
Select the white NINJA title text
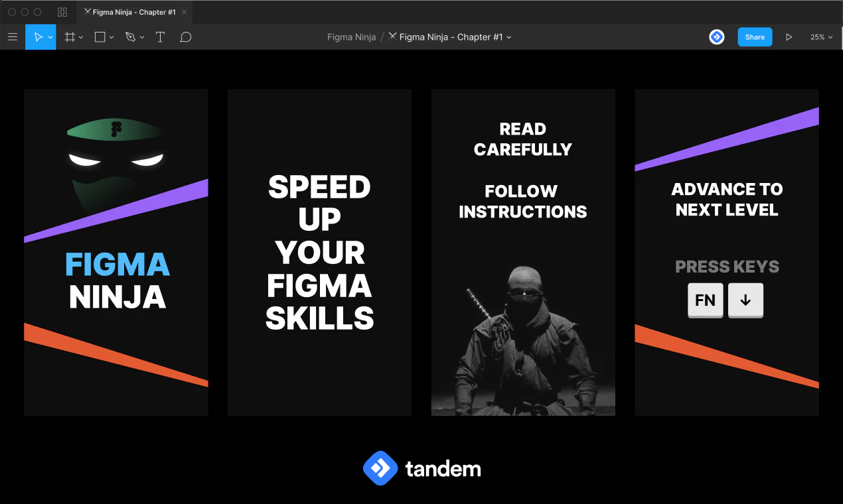pyautogui.click(x=117, y=298)
